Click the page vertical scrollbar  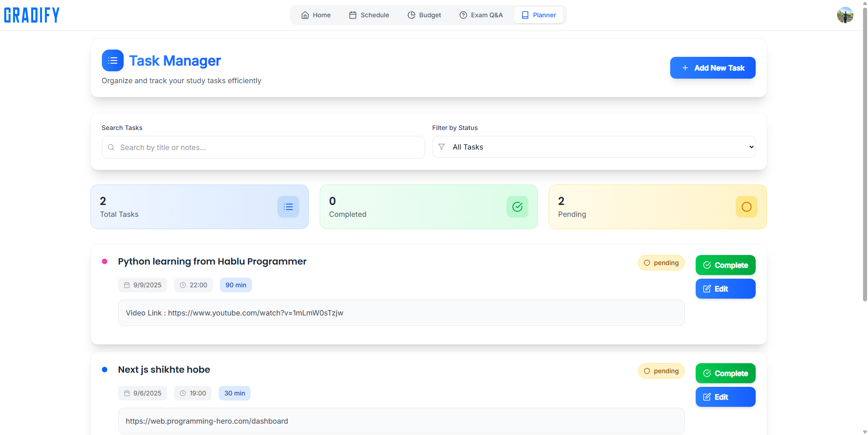pos(865,155)
